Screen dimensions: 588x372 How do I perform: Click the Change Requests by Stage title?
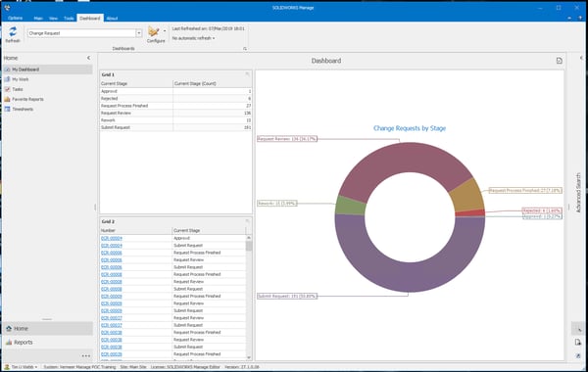point(410,128)
